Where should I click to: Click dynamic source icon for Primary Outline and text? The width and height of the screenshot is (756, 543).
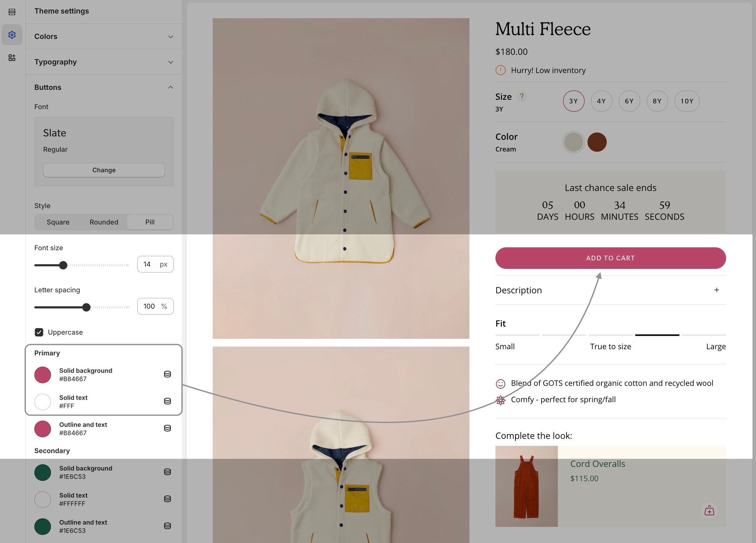(167, 428)
